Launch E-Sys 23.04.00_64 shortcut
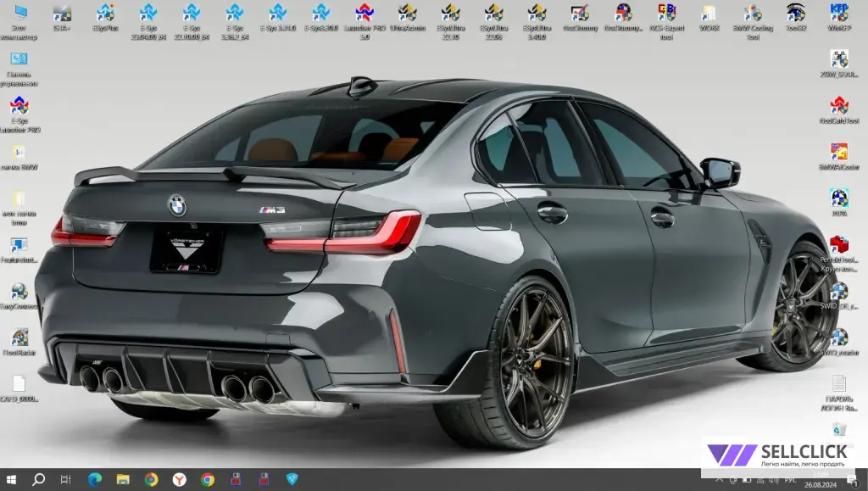Viewport: 868px width, 491px height. point(148,21)
